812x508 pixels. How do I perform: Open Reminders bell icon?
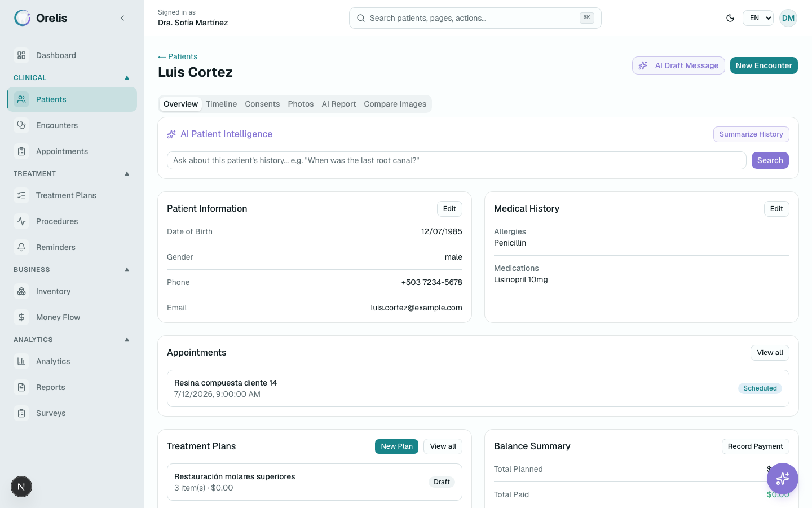tap(21, 247)
